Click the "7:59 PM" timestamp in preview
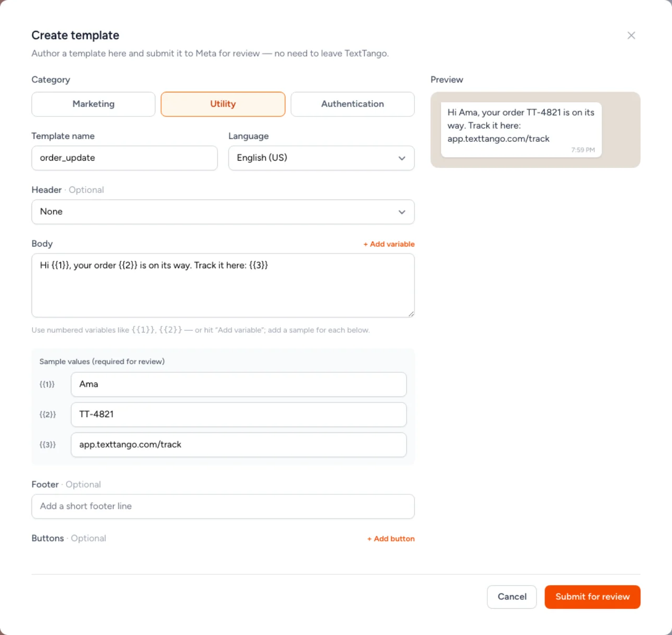Image resolution: width=672 pixels, height=635 pixels. click(583, 150)
